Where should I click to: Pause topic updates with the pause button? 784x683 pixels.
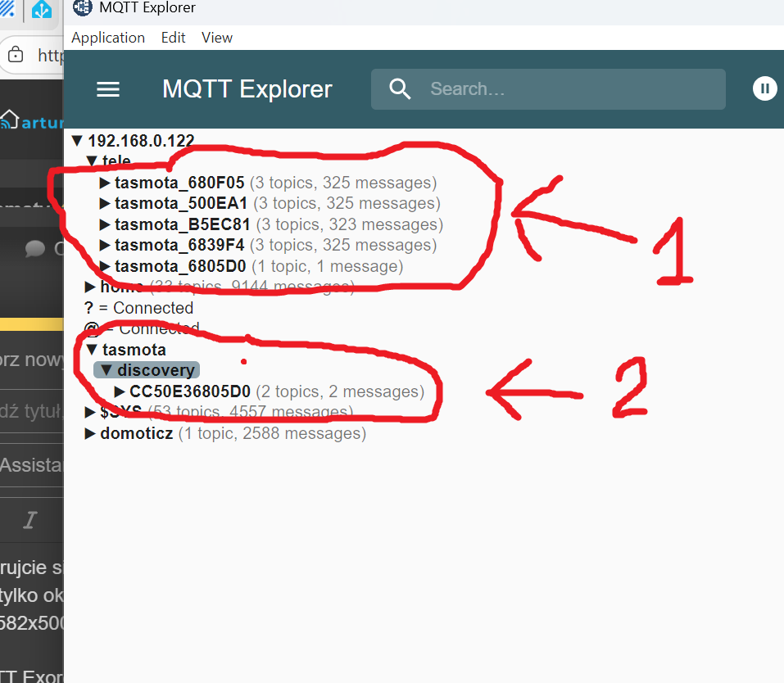(x=764, y=88)
